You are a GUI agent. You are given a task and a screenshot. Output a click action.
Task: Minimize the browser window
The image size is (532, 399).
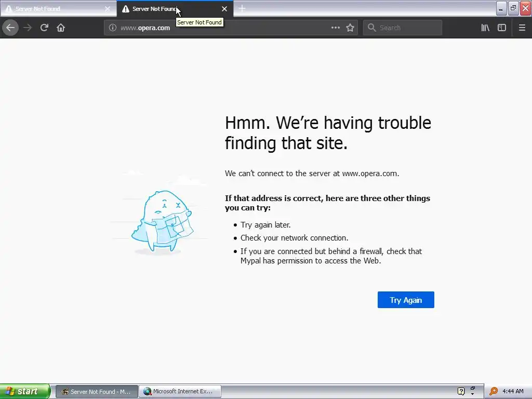pyautogui.click(x=501, y=8)
